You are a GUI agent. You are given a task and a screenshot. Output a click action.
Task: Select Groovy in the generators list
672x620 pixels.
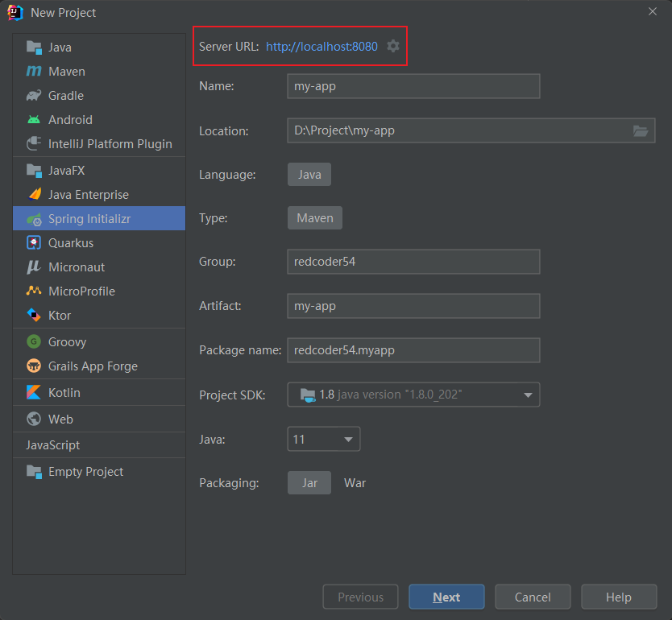click(99, 341)
